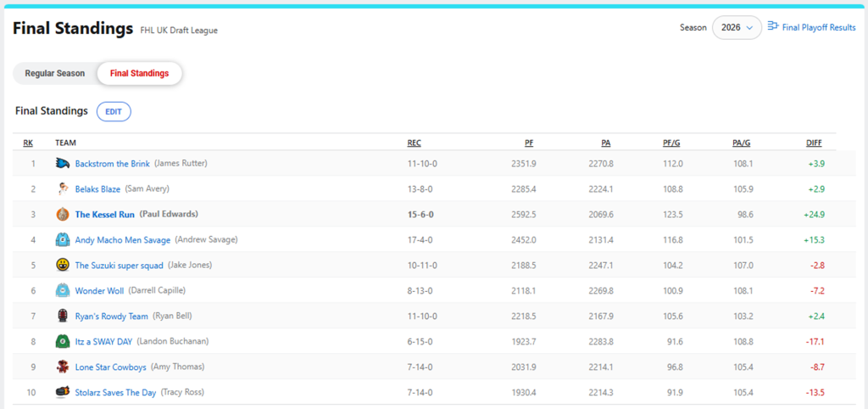Screen dimensions: 868x409
Task: Click the Belaks Blaze team logo
Action: 63,189
